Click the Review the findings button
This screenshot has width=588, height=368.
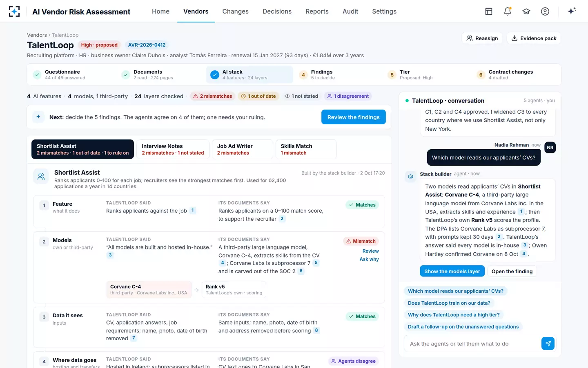click(354, 117)
